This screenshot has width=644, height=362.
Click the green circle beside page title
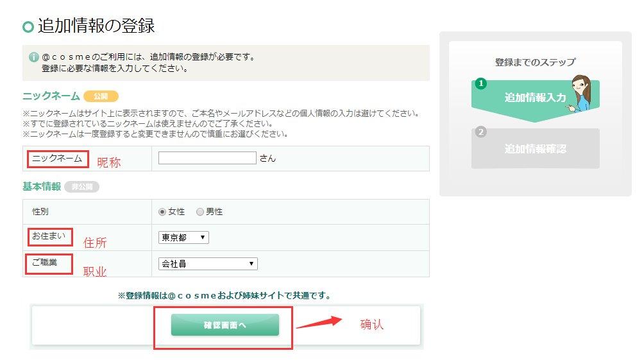(28, 27)
